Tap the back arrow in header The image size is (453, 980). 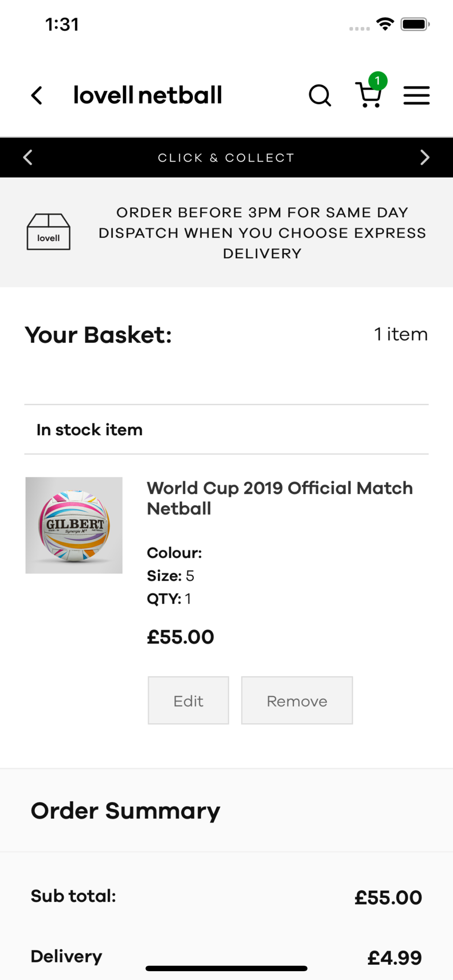[37, 95]
